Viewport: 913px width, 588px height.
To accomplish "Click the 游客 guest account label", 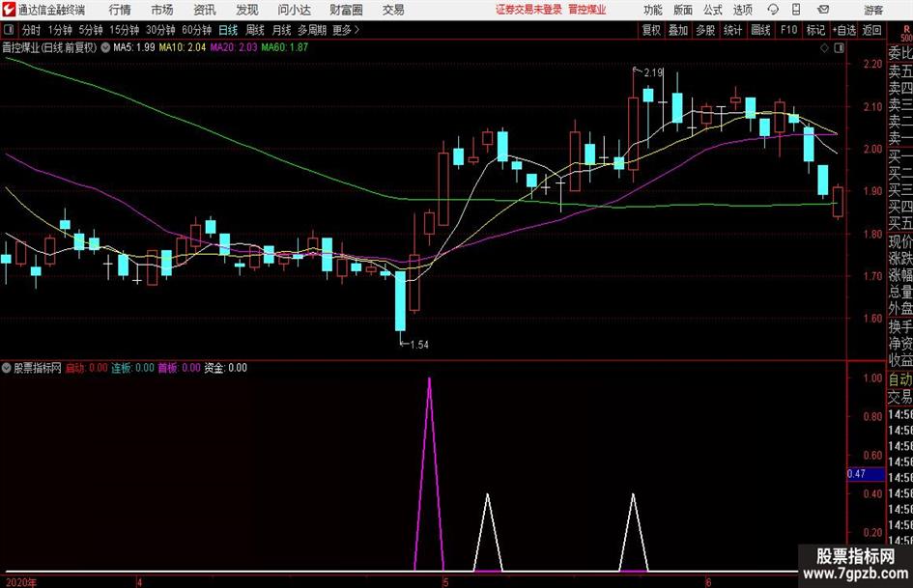I will [x=873, y=10].
